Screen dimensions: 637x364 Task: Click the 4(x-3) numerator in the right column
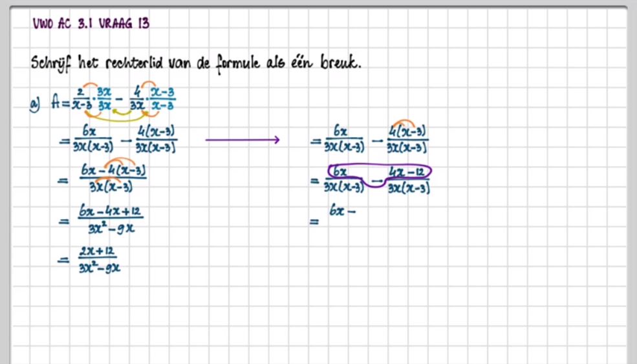point(407,131)
